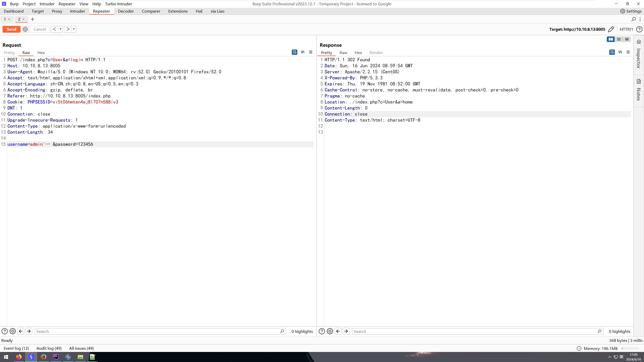Open the HaE extension tab
The height and width of the screenshot is (362, 644).
tap(199, 11)
